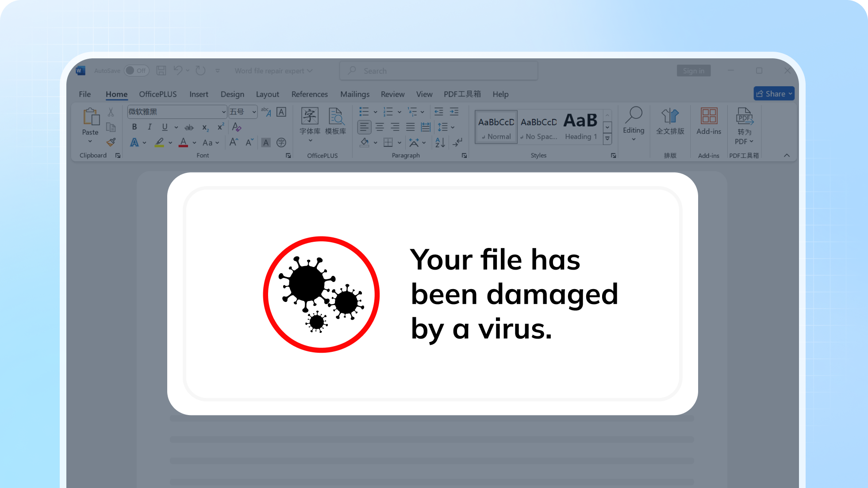
Task: Apply Italic formatting
Action: 150,127
